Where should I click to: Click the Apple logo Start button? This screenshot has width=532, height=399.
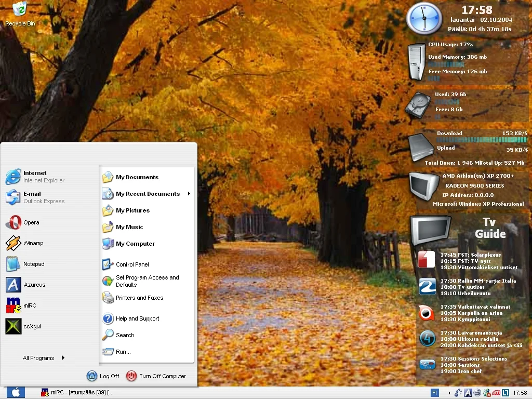[x=15, y=392]
